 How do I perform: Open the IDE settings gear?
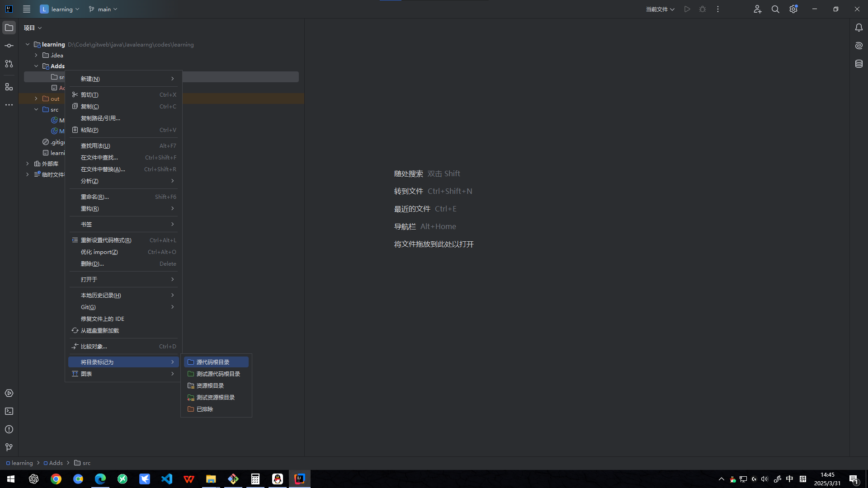click(x=793, y=9)
